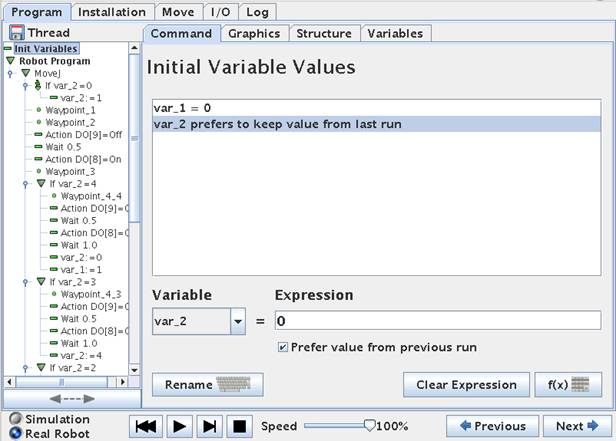
Task: Collapse the Robot Program tree node
Action: click(11, 61)
